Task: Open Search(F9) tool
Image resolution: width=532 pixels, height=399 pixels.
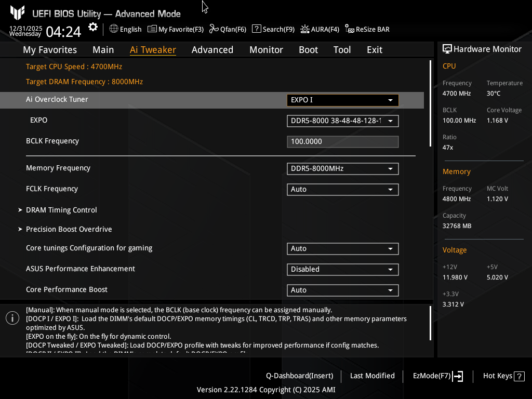Action: click(x=273, y=29)
